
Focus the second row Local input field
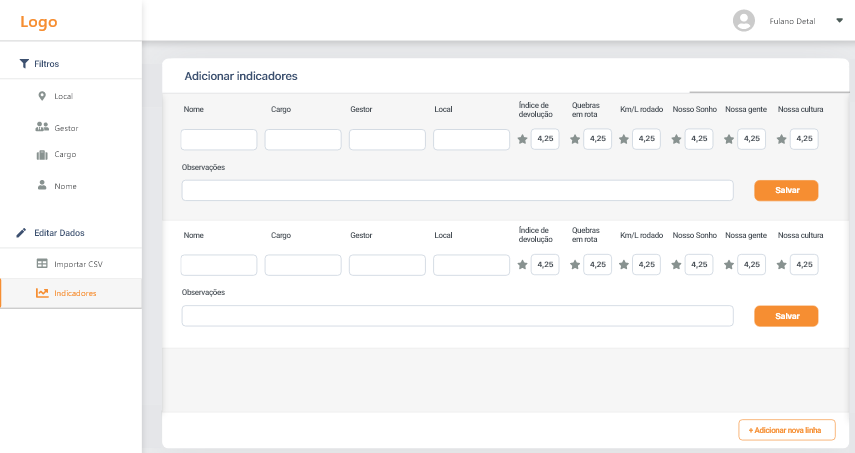[472, 265]
